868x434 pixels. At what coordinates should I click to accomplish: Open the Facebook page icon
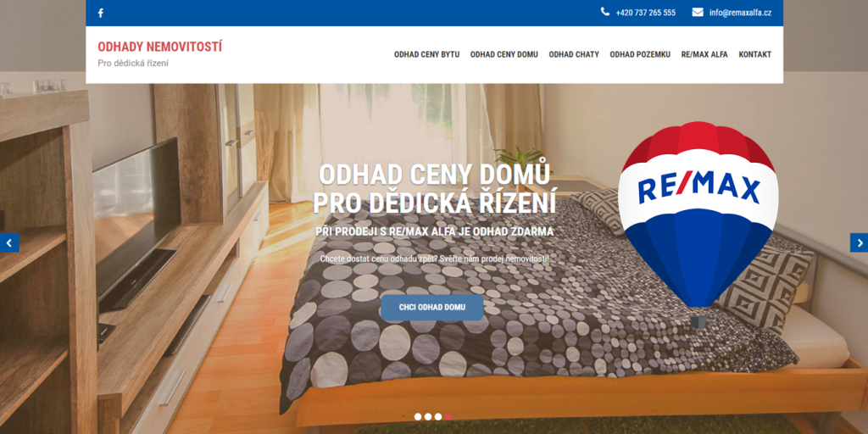click(100, 13)
